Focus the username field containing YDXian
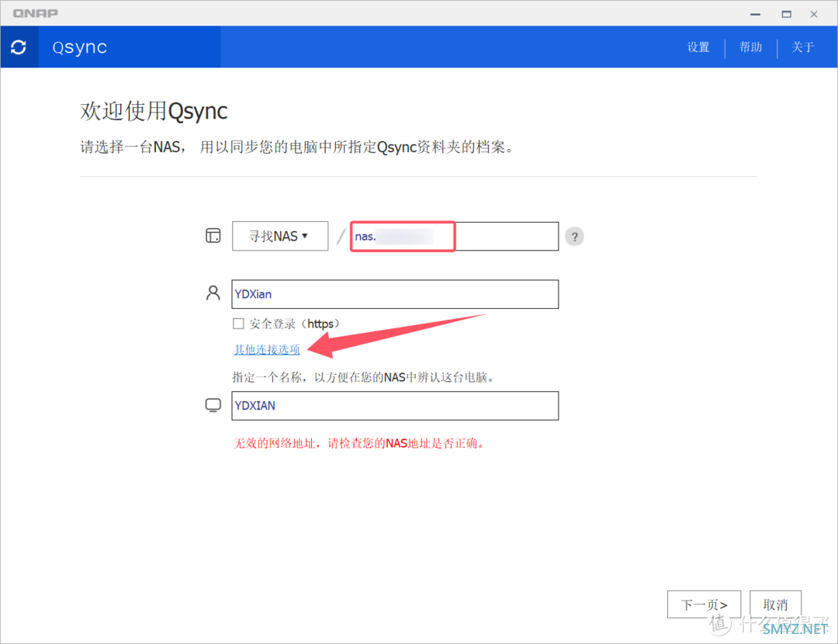This screenshot has height=644, width=838. click(395, 294)
